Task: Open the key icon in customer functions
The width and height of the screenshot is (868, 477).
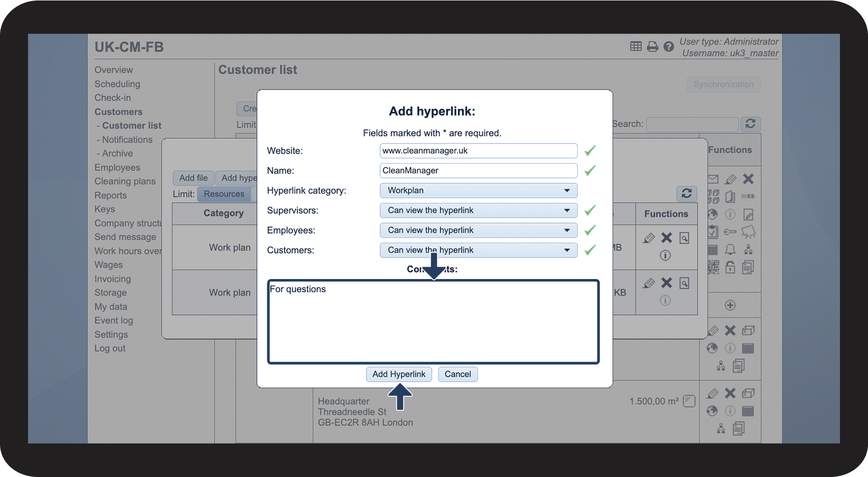Action: 730,232
